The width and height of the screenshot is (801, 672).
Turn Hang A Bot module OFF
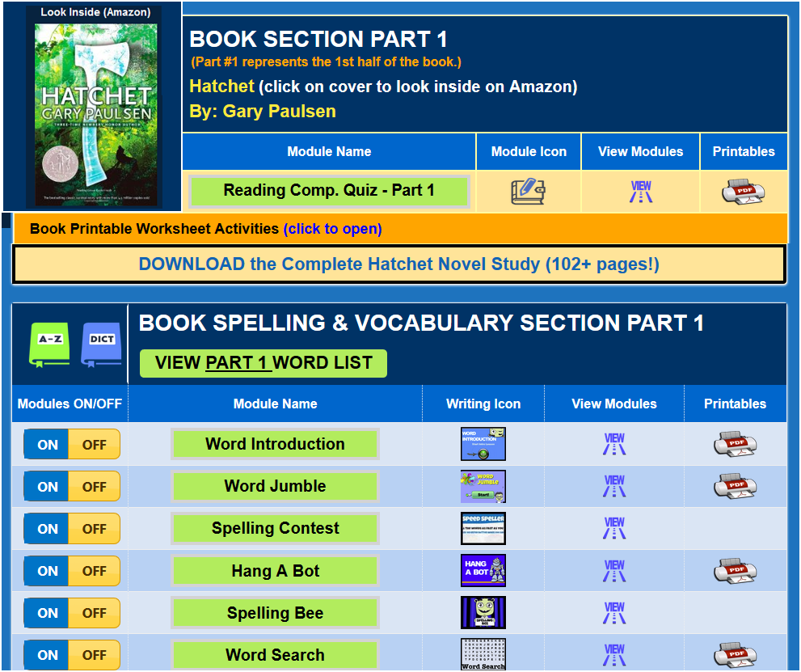click(95, 571)
